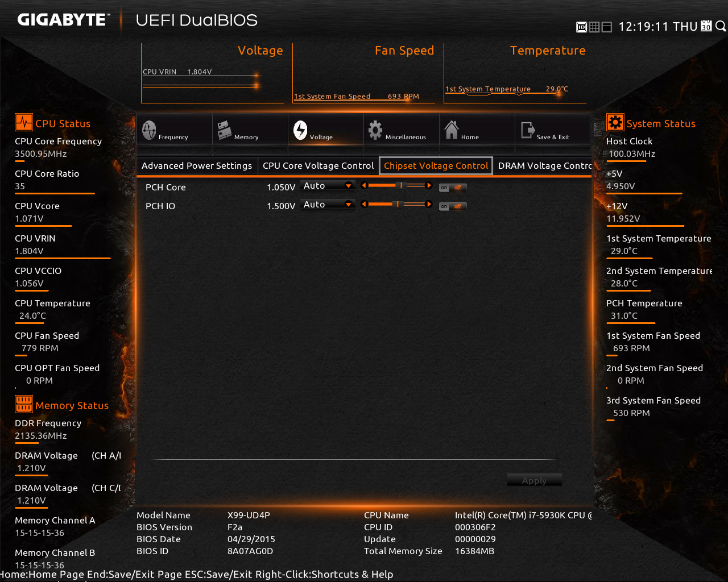Image resolution: width=728 pixels, height=582 pixels.
Task: Click the 3rd System Fan Speed 530 RPM
Action: (x=631, y=413)
